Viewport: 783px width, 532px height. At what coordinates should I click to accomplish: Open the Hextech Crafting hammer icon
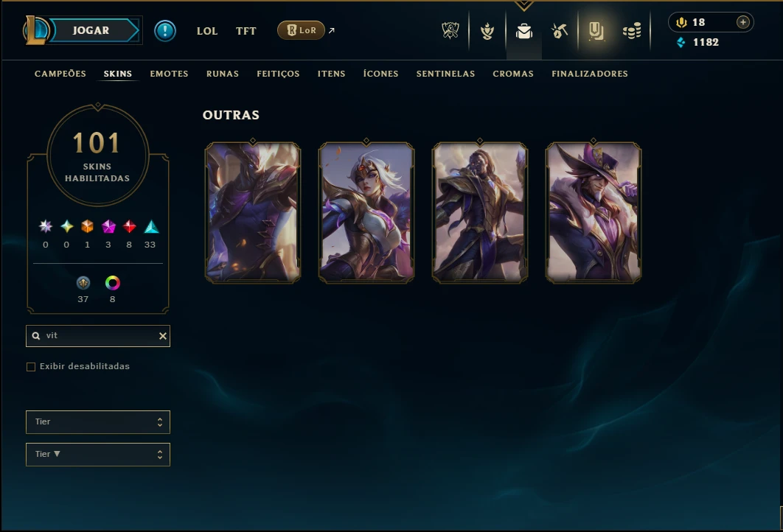pyautogui.click(x=560, y=31)
